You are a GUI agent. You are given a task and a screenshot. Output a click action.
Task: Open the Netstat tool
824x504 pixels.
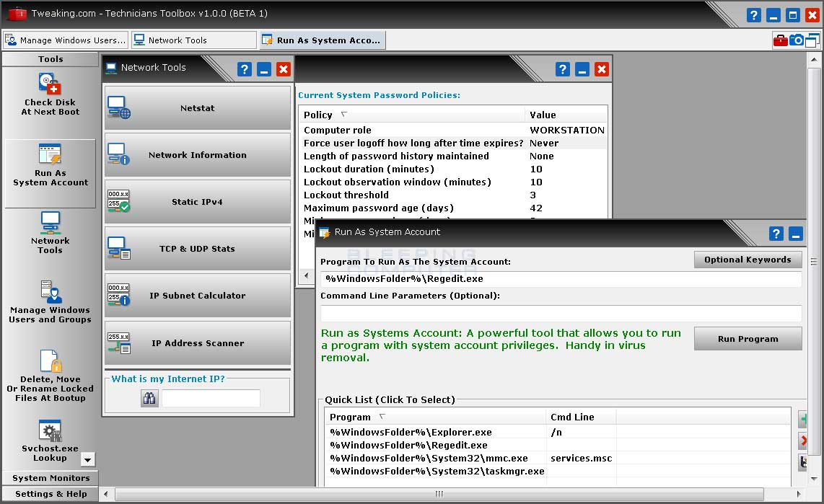click(x=198, y=107)
